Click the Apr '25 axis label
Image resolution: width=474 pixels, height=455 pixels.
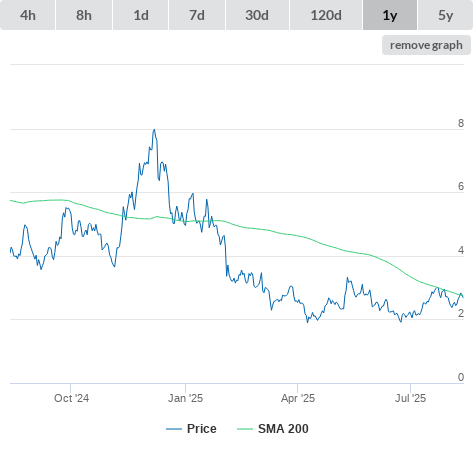click(298, 398)
